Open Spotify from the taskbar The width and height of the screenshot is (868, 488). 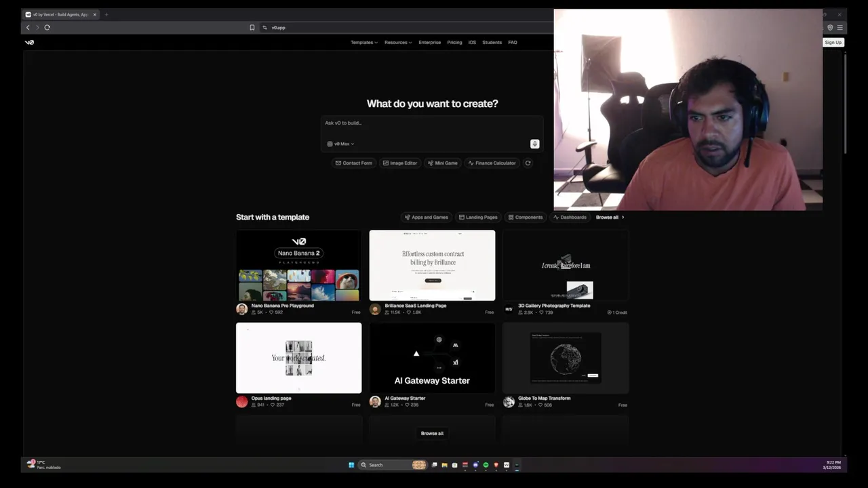tap(486, 465)
